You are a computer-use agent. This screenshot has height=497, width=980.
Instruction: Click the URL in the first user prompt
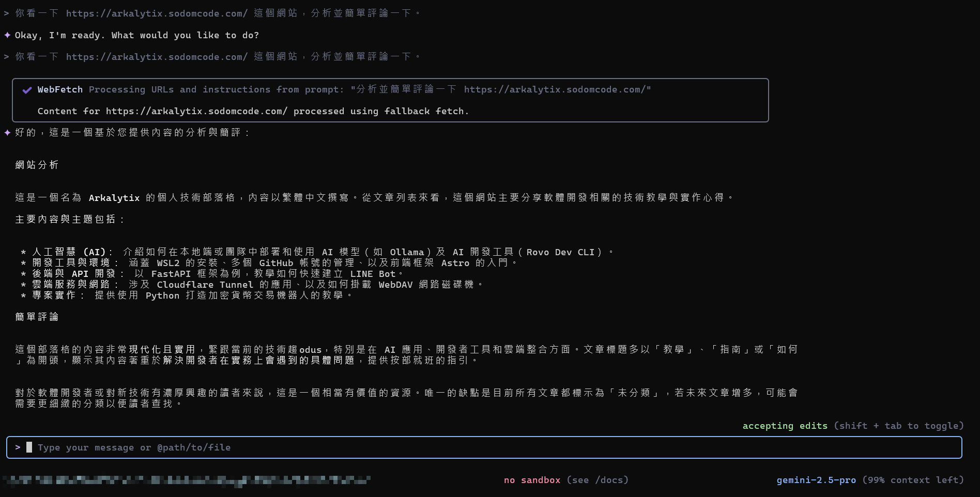pos(157,13)
